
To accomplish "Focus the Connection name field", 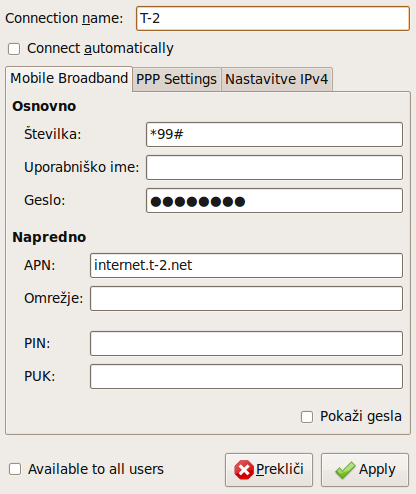I will (x=273, y=18).
